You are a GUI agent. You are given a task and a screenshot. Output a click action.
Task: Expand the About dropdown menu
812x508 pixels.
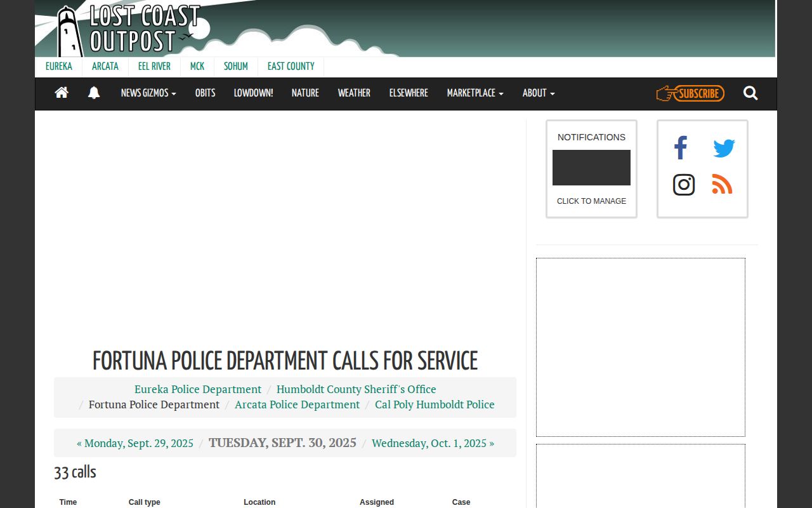539,93
